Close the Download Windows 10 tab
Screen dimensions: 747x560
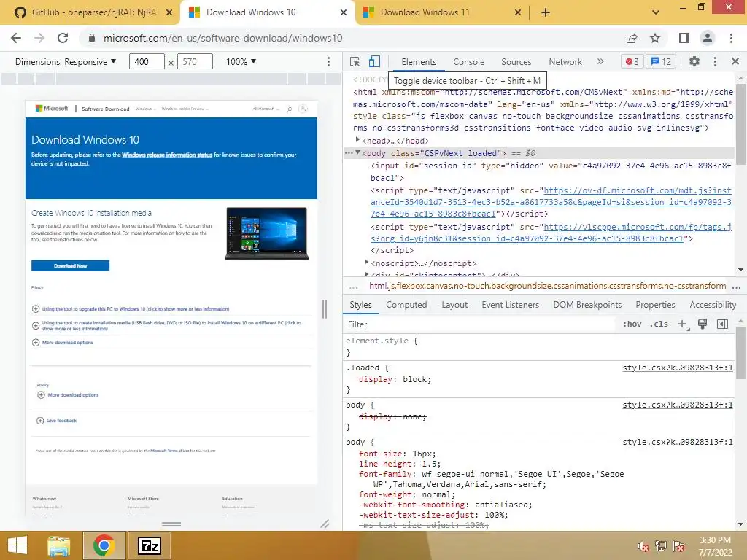tap(344, 12)
